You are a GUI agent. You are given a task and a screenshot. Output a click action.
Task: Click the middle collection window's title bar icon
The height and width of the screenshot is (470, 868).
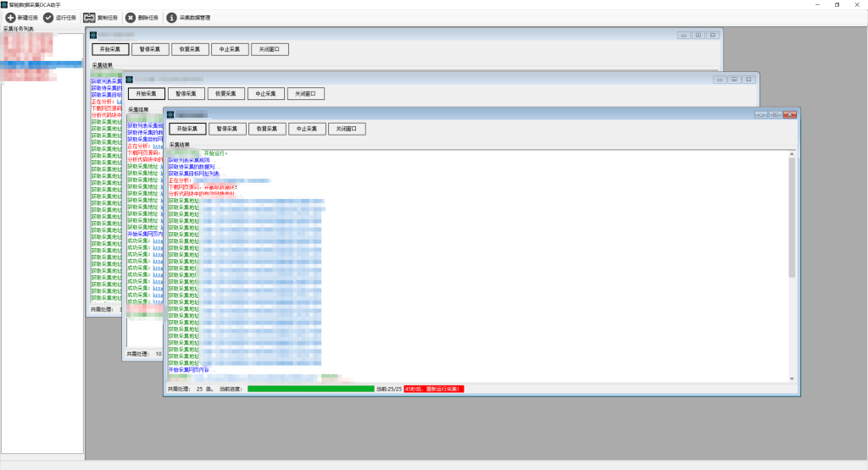(x=130, y=79)
